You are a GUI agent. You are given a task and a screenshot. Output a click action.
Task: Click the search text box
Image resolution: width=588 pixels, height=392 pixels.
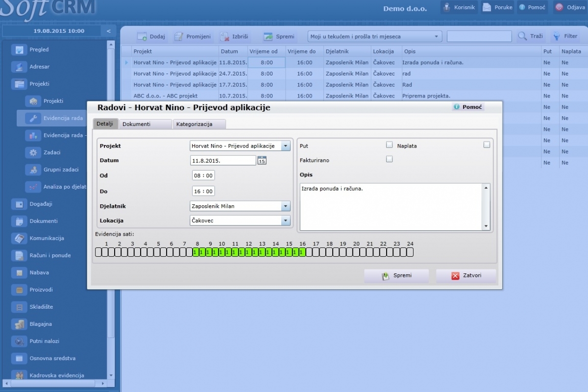pos(479,36)
